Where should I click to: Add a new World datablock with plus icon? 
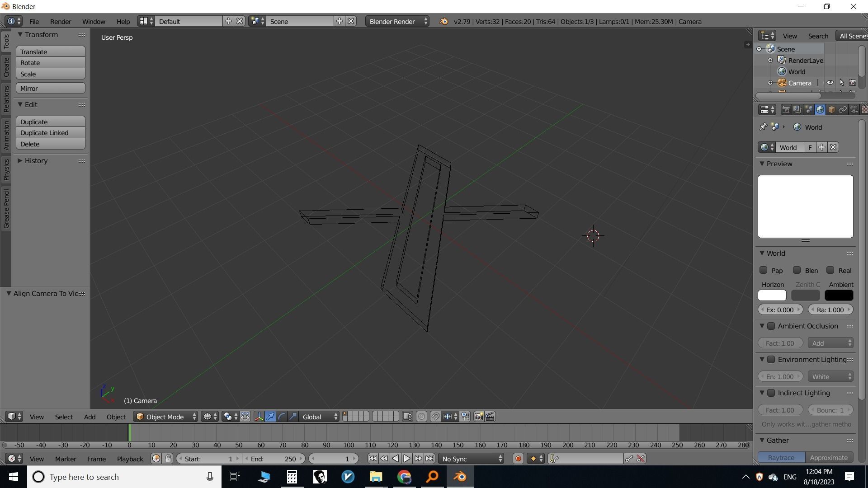822,147
